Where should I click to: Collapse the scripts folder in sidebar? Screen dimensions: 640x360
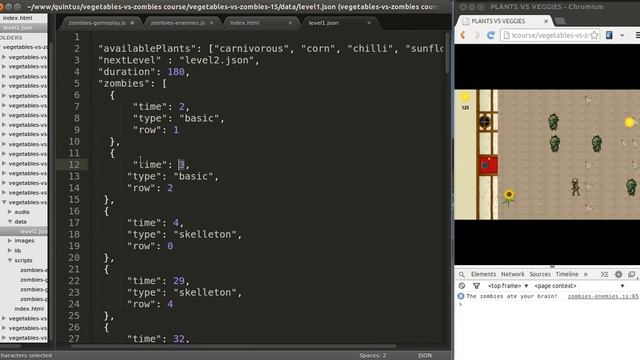point(10,260)
